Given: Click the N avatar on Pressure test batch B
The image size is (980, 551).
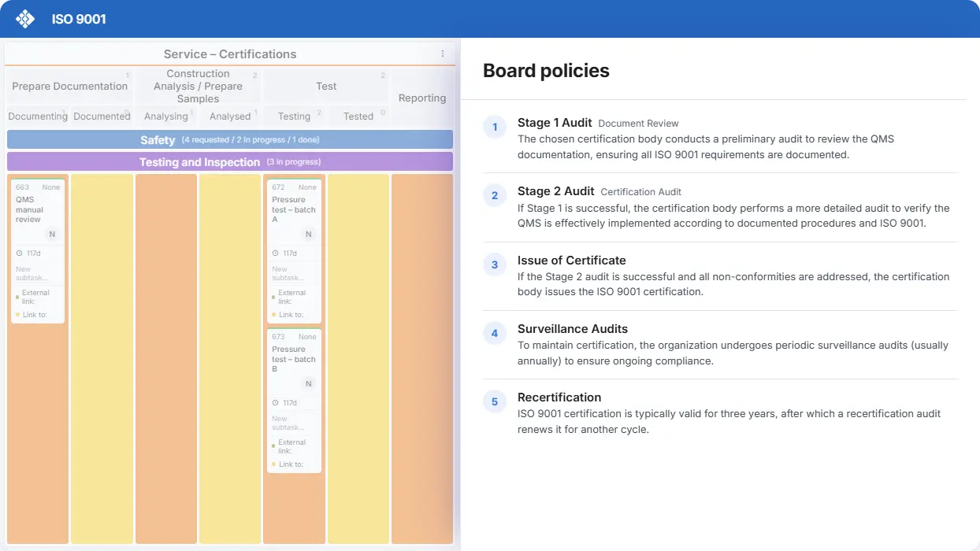Looking at the screenshot, I should pos(309,384).
